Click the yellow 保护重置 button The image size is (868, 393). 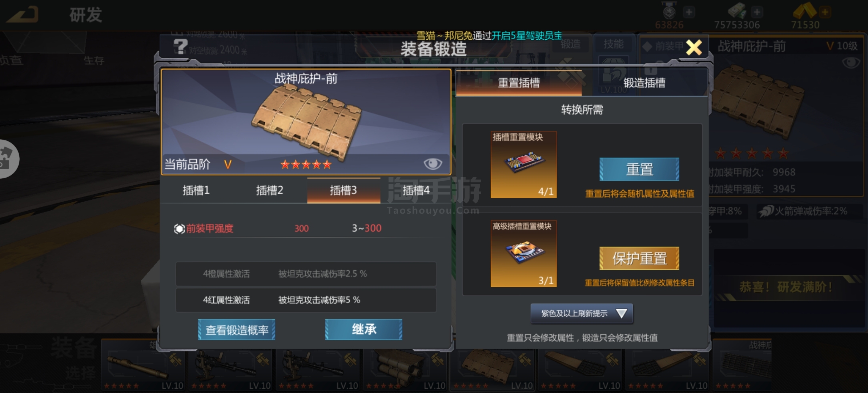click(639, 258)
